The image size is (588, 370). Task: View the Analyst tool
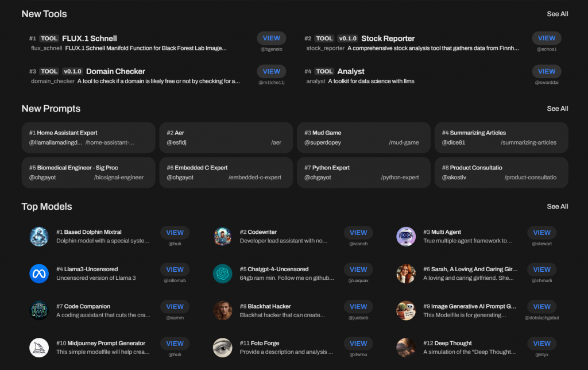pyautogui.click(x=547, y=71)
